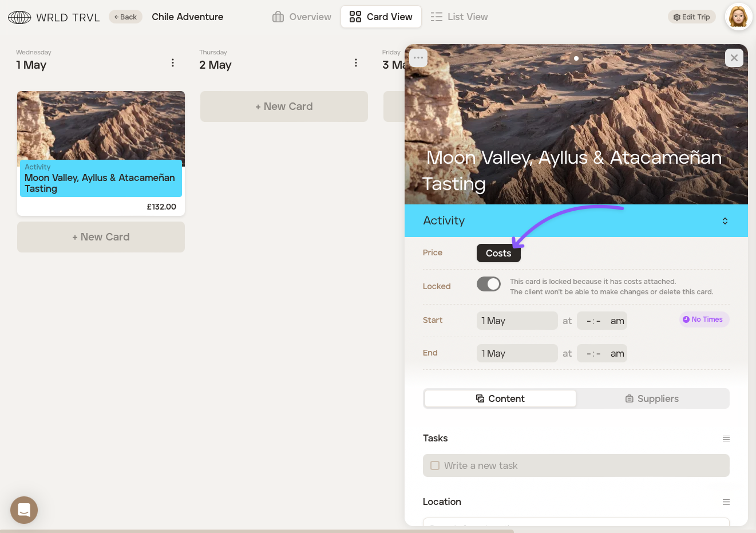756x533 pixels.
Task: Add a New Card under 2 May
Action: (284, 106)
